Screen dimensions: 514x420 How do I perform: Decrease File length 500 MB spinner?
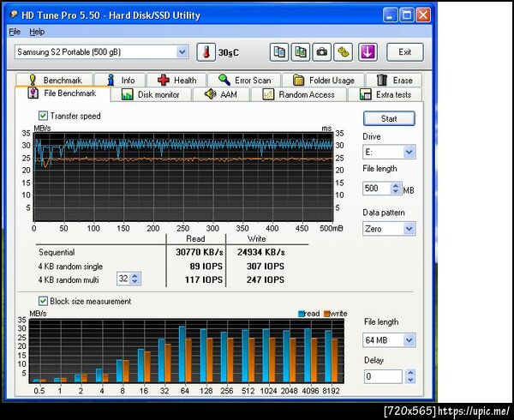click(x=396, y=191)
